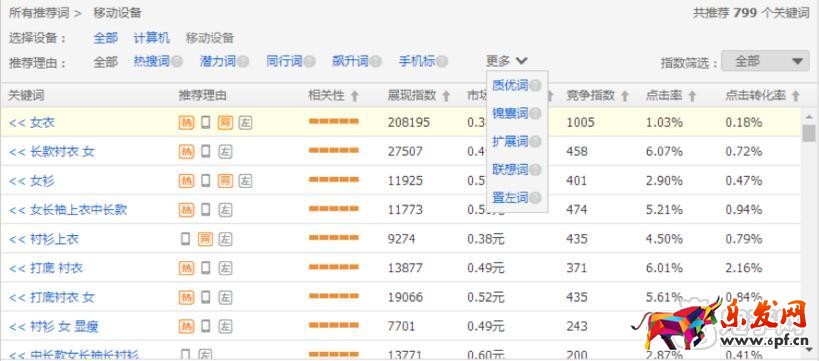Add keyword << 长款衬衣 女
Screen dimensions: 819x361
[52, 152]
